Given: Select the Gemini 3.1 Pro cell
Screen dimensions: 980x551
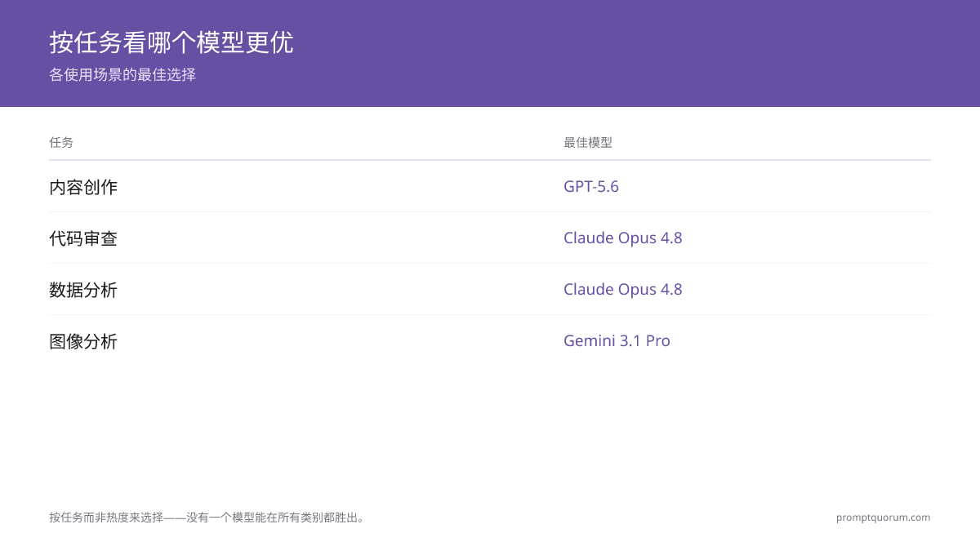Looking at the screenshot, I should pos(617,340).
